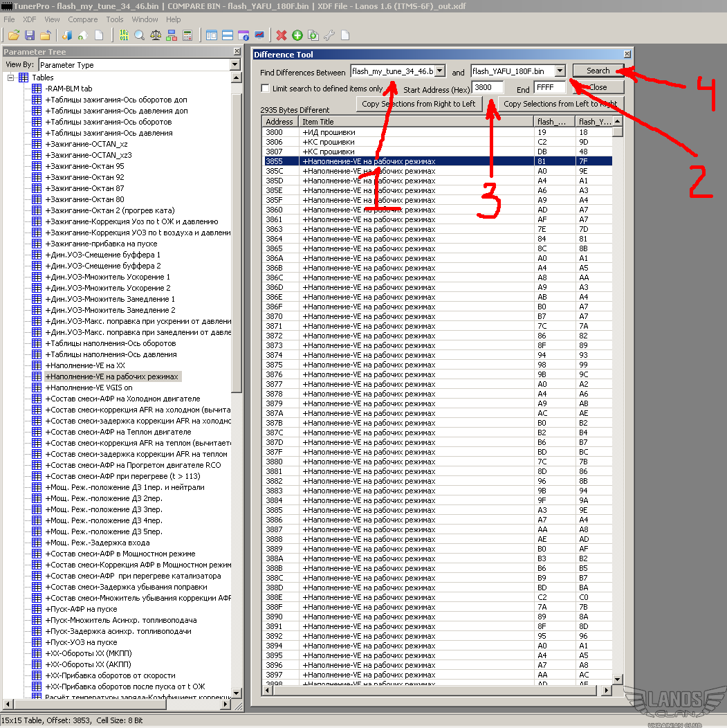Click the balance scales compare icon
This screenshot has height=728, width=727.
(156, 35)
